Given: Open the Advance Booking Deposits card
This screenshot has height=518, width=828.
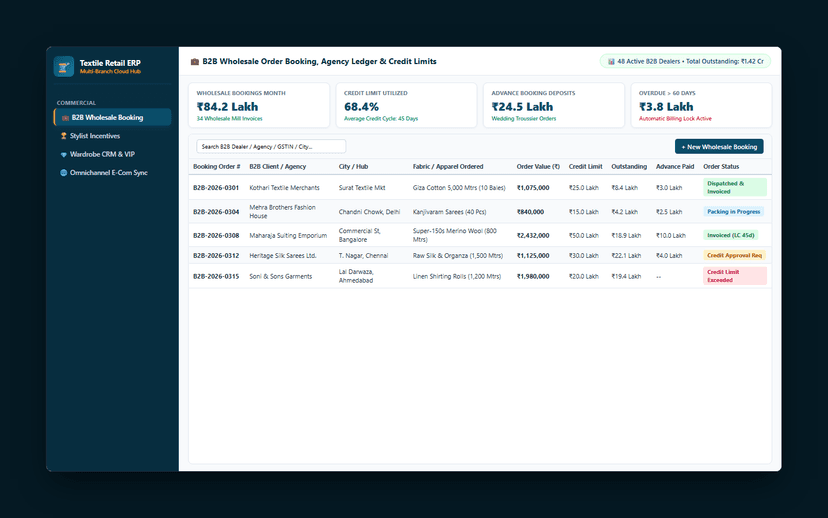Looking at the screenshot, I should pos(553,105).
